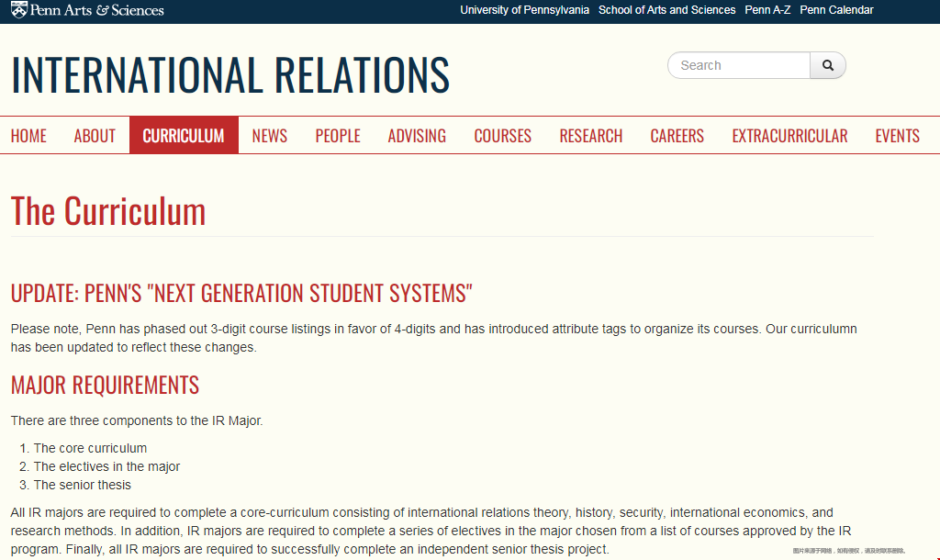The image size is (940, 560).
Task: Open University of Pennsylvania link
Action: [x=524, y=10]
